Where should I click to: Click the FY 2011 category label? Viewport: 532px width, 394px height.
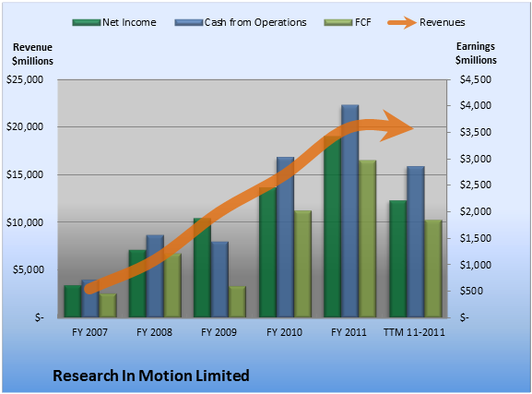tap(349, 332)
